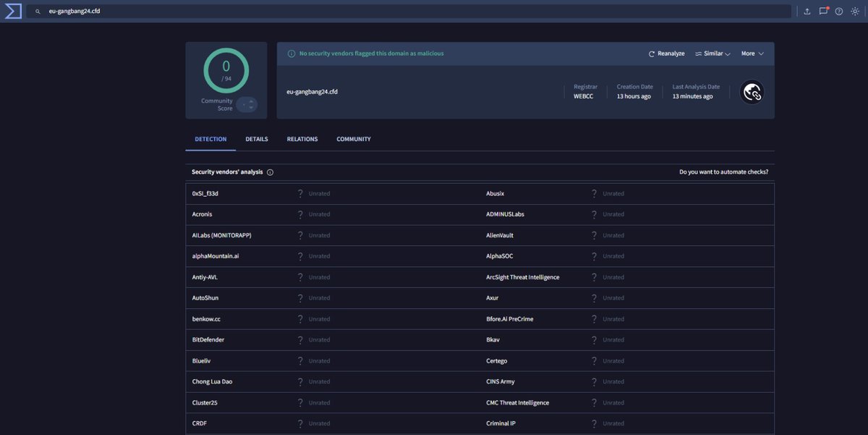Click the unrated question icon for ArcSight Threat Intelligence

click(595, 277)
